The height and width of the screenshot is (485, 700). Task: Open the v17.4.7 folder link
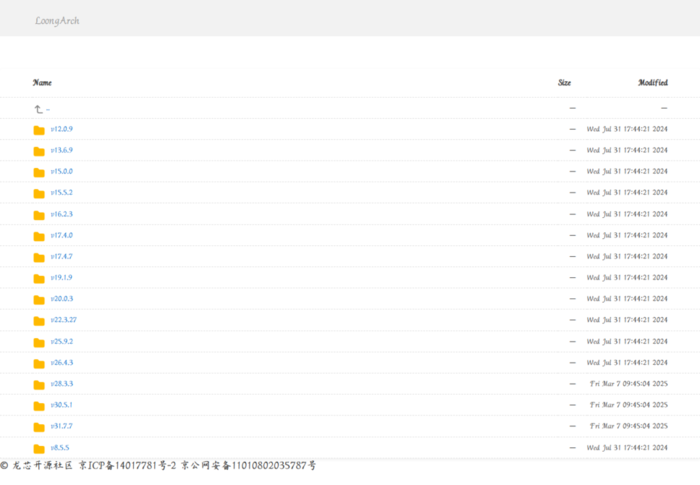(62, 256)
